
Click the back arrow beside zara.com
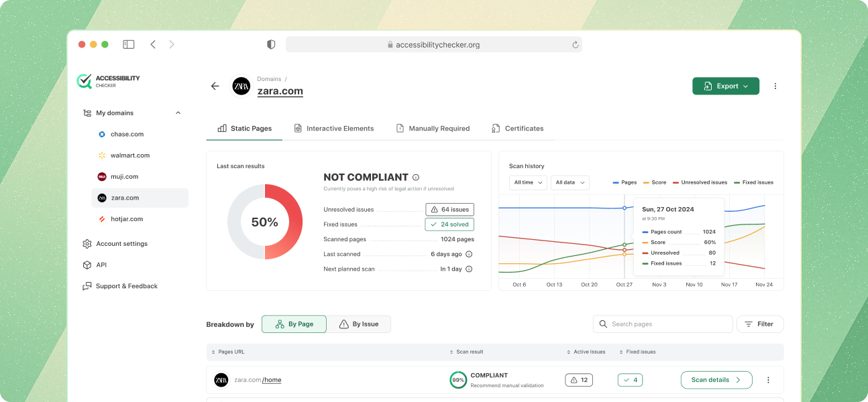(215, 86)
